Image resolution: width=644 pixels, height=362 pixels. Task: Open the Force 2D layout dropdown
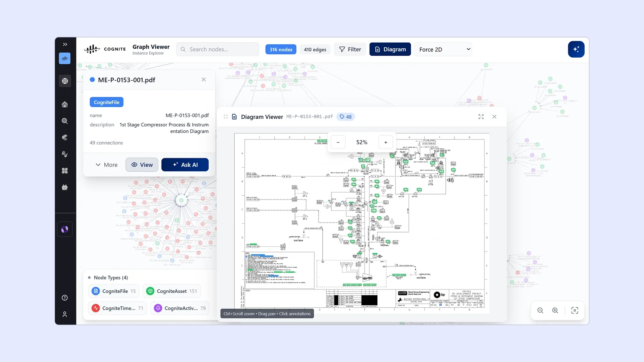point(443,49)
